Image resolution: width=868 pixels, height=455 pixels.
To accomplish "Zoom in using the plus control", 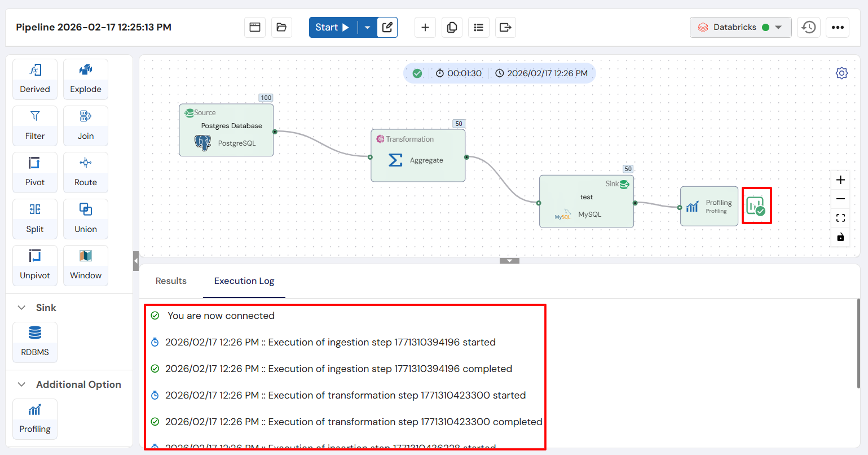I will (x=840, y=180).
